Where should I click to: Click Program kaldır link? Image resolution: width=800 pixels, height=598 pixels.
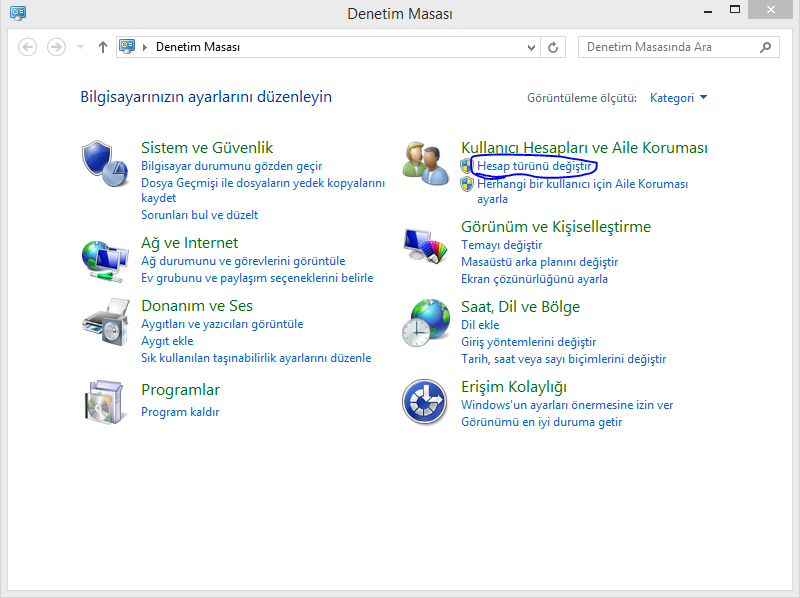click(x=180, y=412)
